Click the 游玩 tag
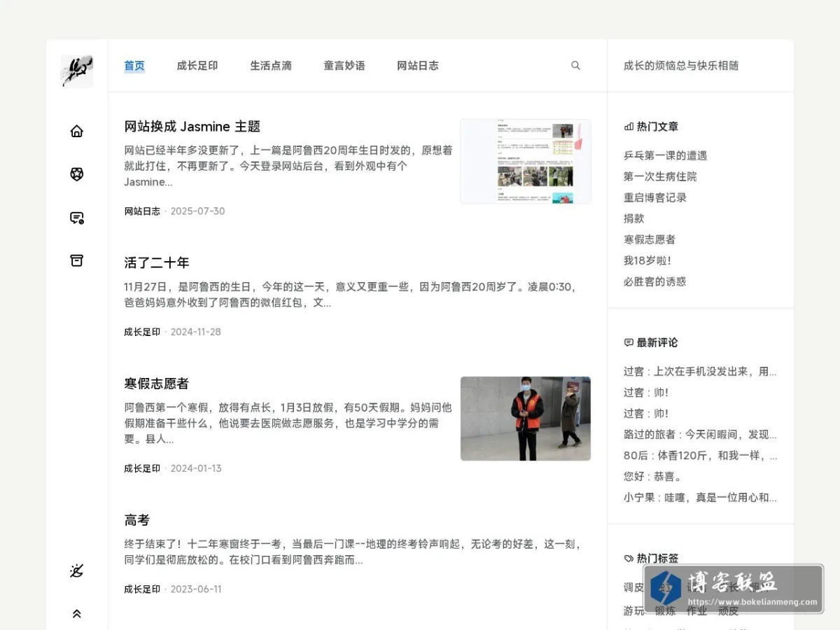Viewport: 840px width, 630px height. pyautogui.click(x=634, y=610)
